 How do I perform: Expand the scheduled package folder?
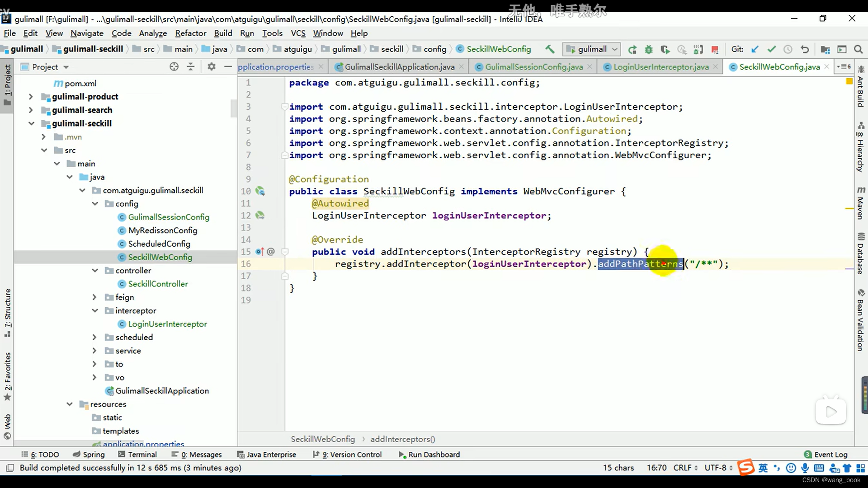pyautogui.click(x=93, y=337)
